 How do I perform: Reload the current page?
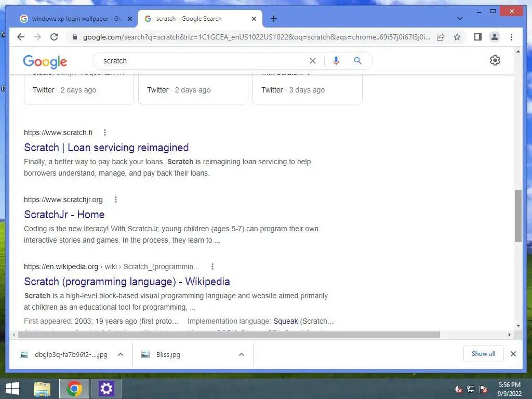54,37
